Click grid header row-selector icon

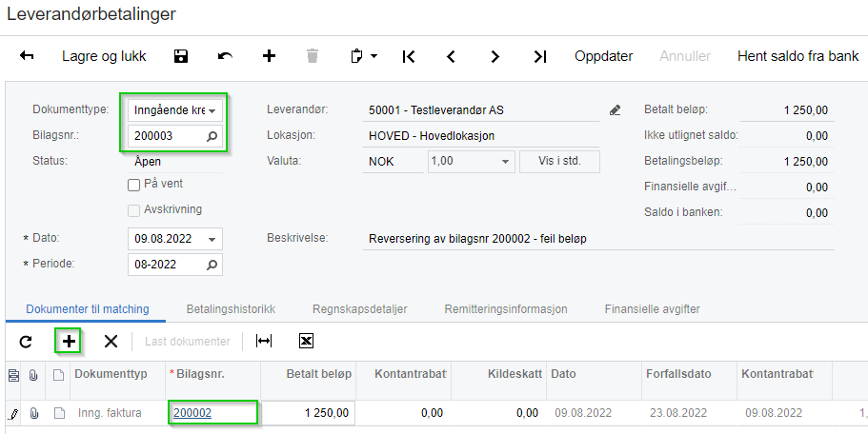pos(14,375)
